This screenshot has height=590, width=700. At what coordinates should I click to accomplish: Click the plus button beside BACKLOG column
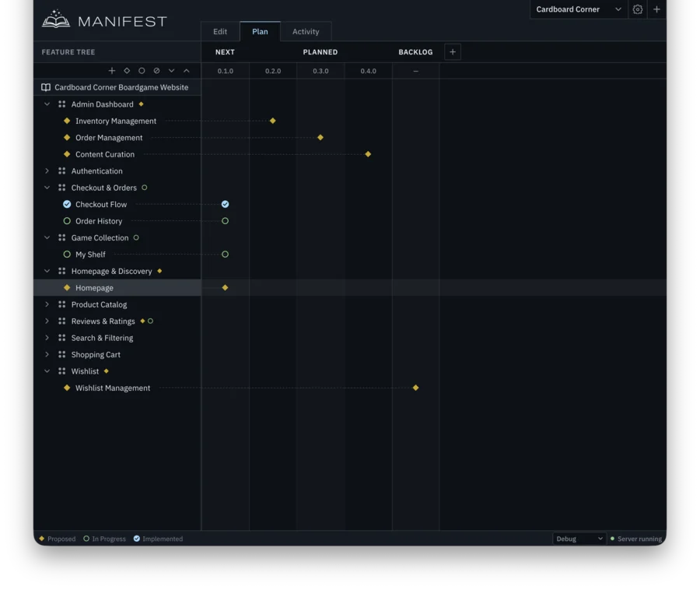click(452, 51)
